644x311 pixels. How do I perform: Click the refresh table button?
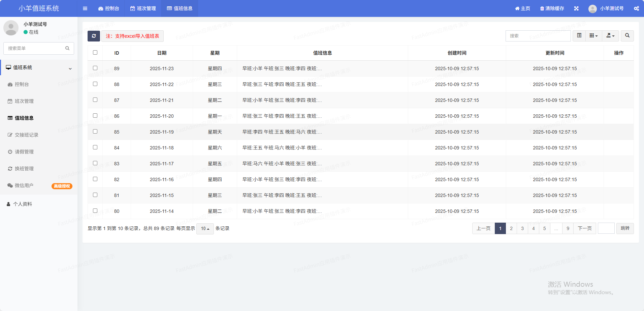click(94, 36)
